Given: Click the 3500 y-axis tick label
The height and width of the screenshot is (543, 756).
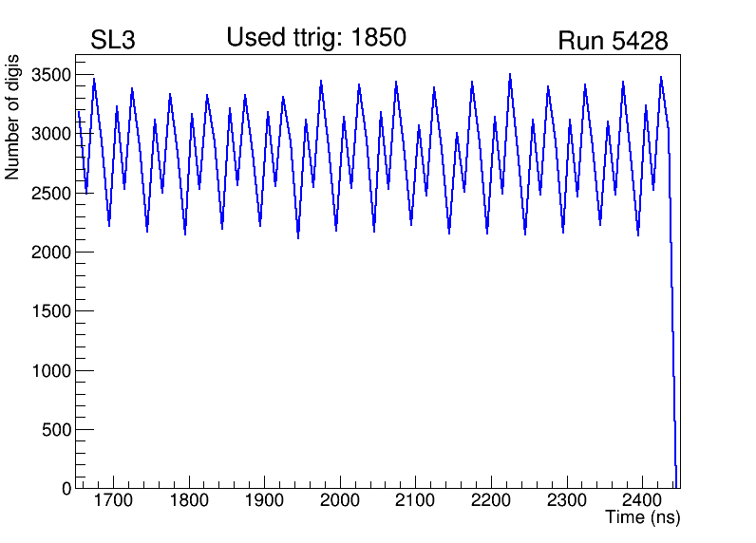Looking at the screenshot, I should click(52, 75).
